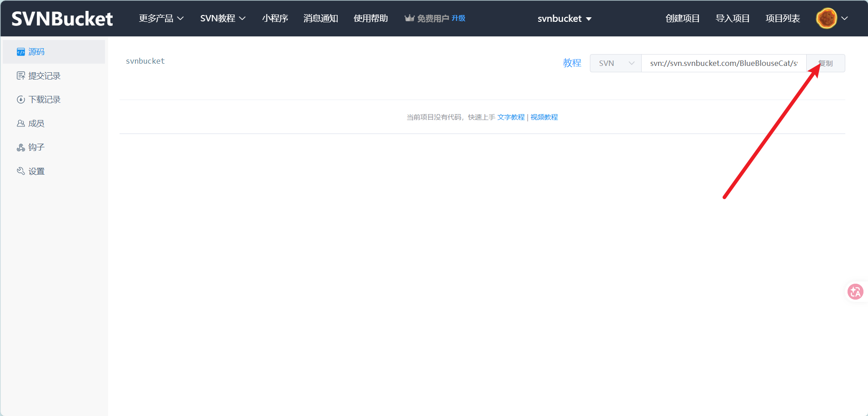This screenshot has width=868, height=416.
Task: Open 下载记录 download history
Action: point(44,100)
